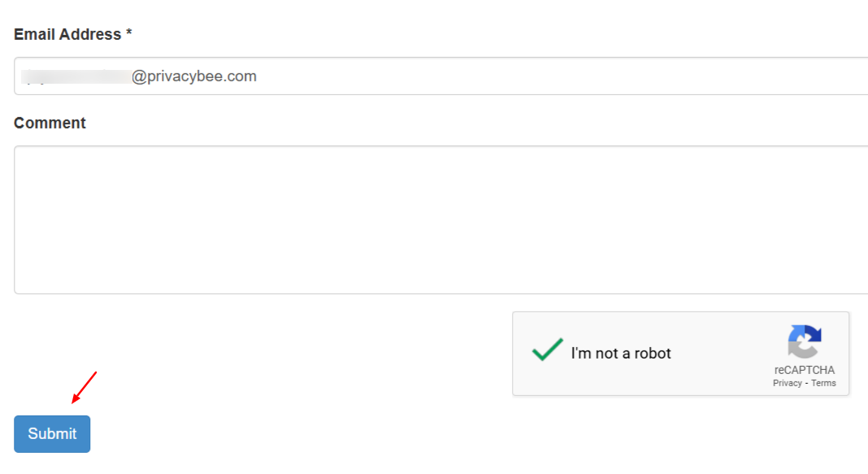Click the blurred part of the email

pos(76,76)
